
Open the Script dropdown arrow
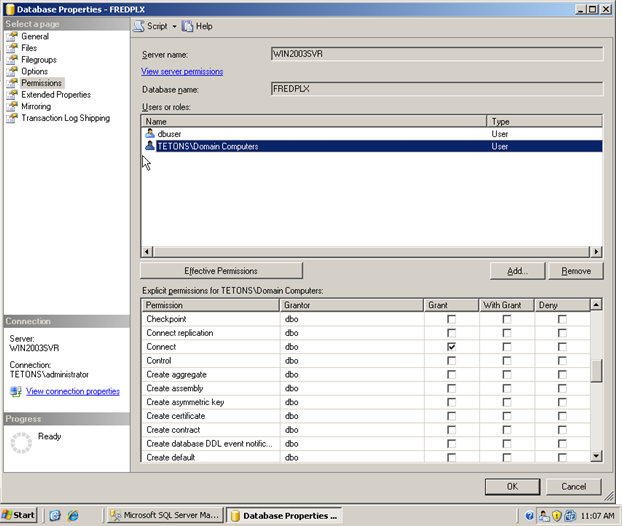(x=174, y=27)
